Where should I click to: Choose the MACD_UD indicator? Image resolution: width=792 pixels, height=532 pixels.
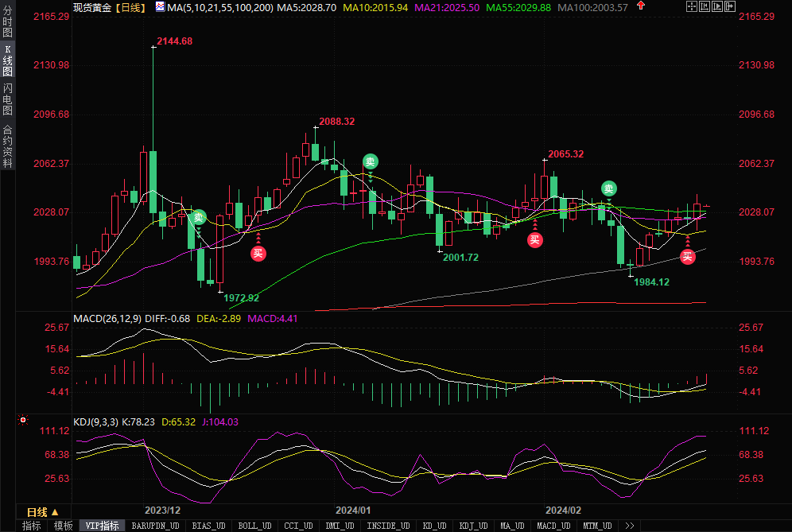553,526
